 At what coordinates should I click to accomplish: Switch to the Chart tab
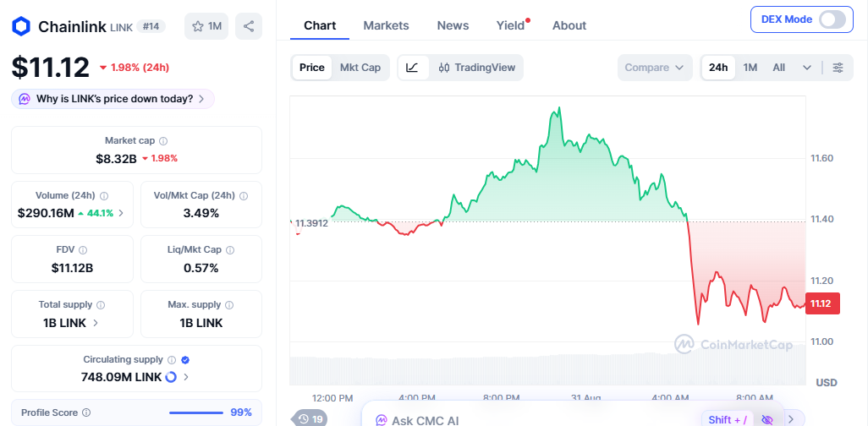[320, 25]
